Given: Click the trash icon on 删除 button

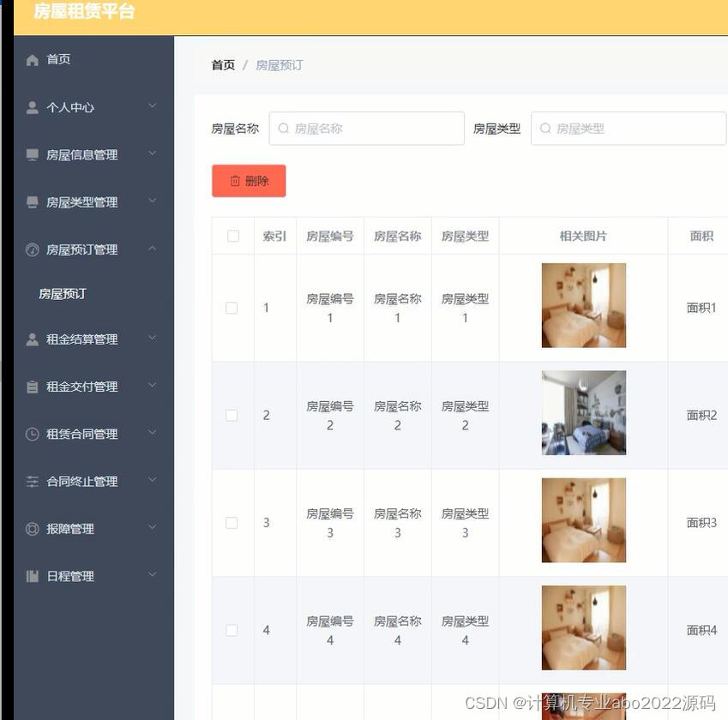Looking at the screenshot, I should [235, 181].
